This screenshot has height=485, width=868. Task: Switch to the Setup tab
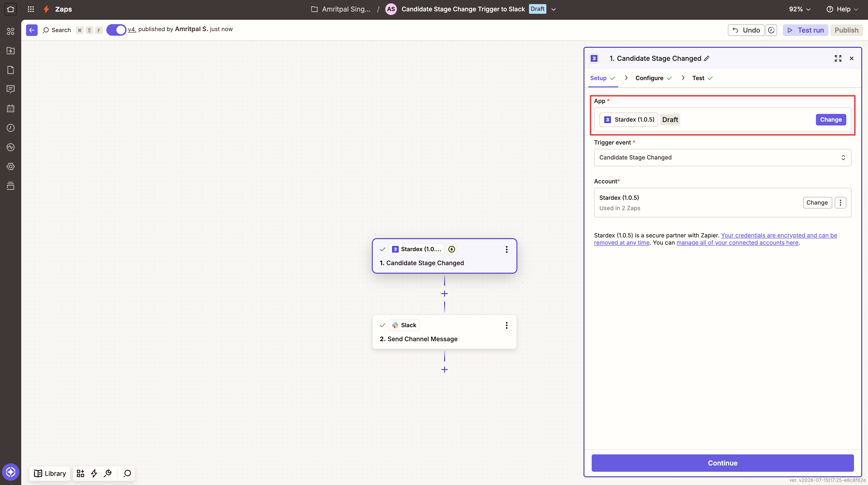tap(603, 78)
